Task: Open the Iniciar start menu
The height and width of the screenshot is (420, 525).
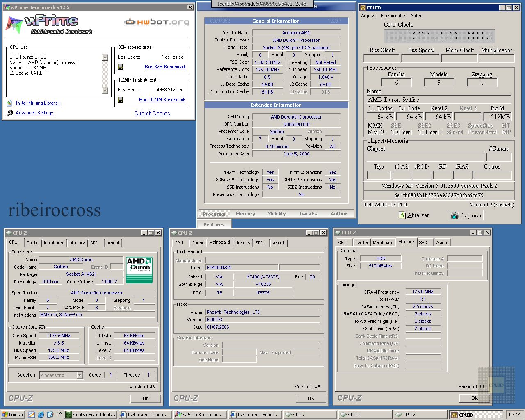Action: (13, 415)
